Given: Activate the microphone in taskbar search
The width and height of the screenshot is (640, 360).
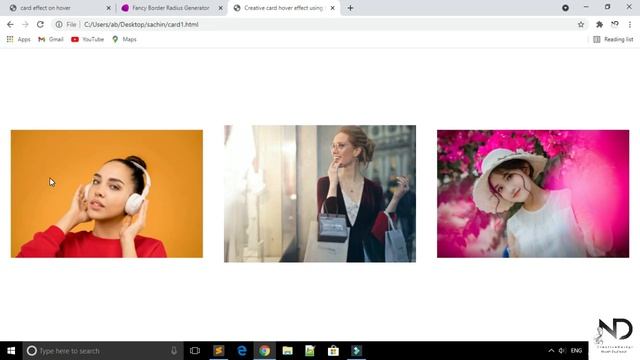Looking at the screenshot, I should coord(174,351).
